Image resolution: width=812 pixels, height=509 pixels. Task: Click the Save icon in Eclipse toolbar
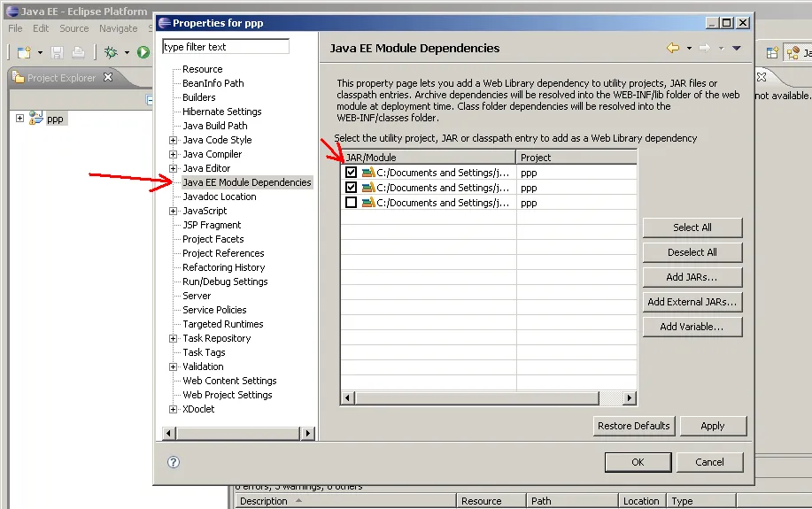click(x=57, y=52)
